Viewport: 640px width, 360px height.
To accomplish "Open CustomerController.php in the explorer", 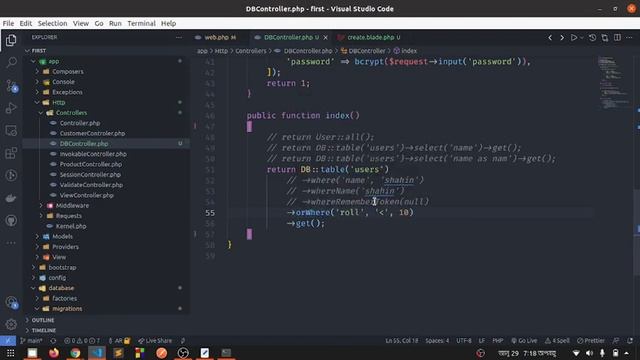I will (x=92, y=133).
